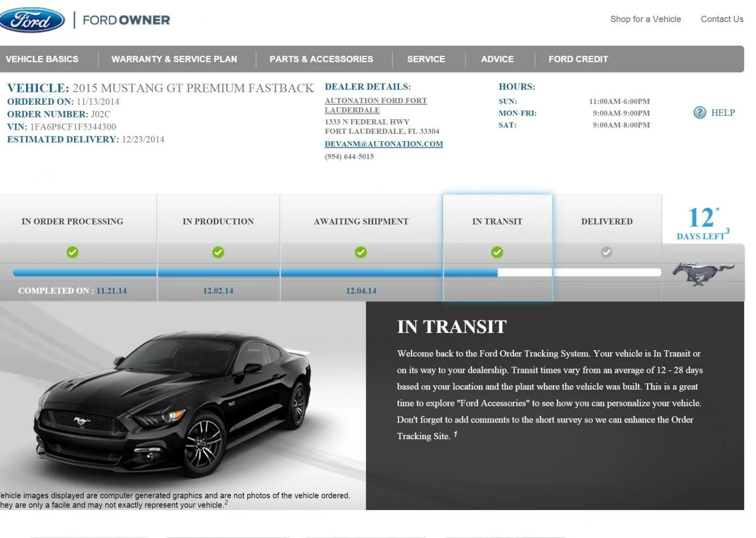Click the IN TRANSIT panel heading

[x=452, y=327]
